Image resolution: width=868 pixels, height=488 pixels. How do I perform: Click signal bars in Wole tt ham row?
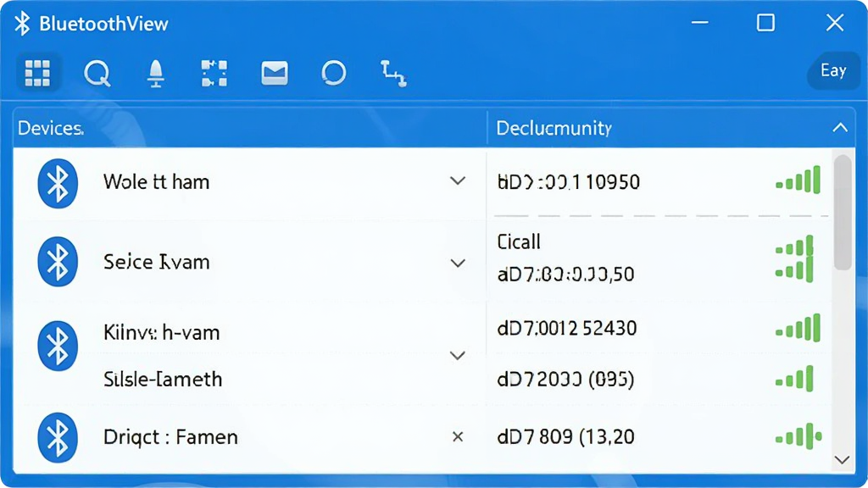pyautogui.click(x=798, y=180)
